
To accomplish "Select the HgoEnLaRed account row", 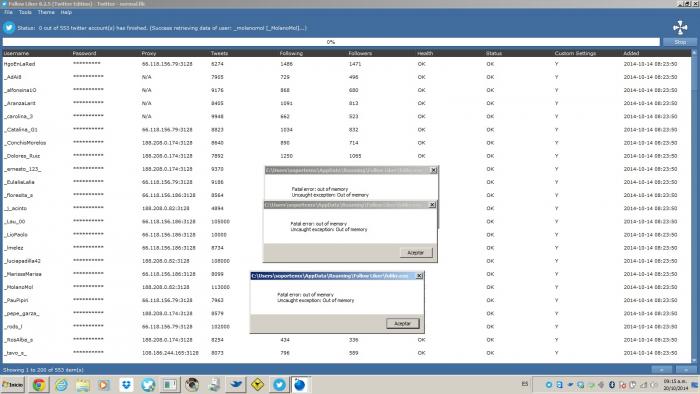I will (x=346, y=64).
